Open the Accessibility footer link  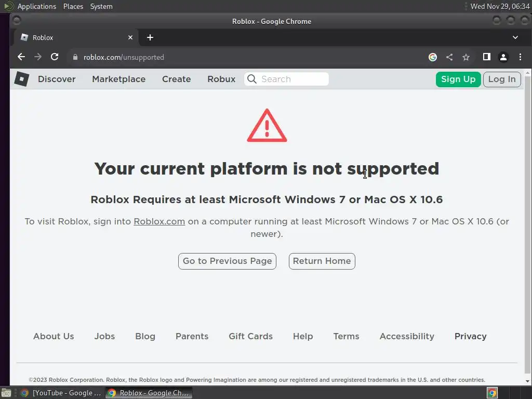tap(407, 336)
